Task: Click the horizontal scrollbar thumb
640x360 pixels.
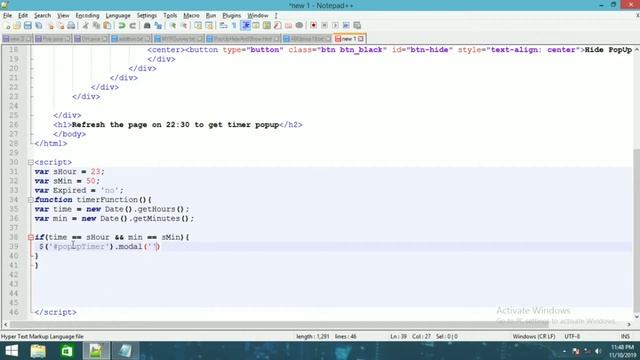Action: click(280, 324)
